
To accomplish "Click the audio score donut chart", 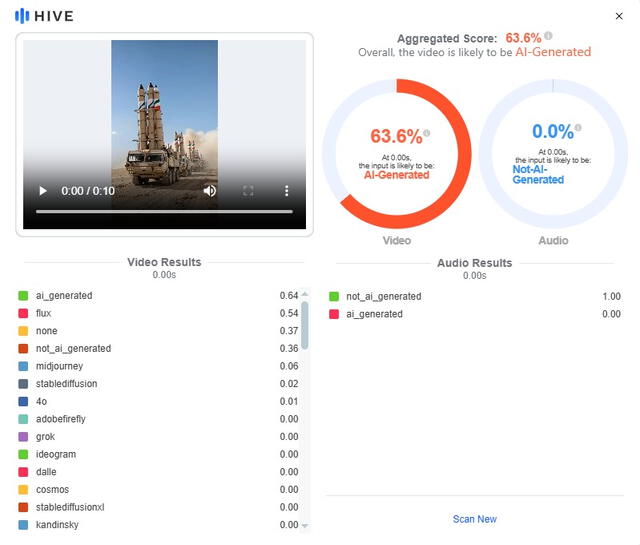I will pyautogui.click(x=553, y=153).
